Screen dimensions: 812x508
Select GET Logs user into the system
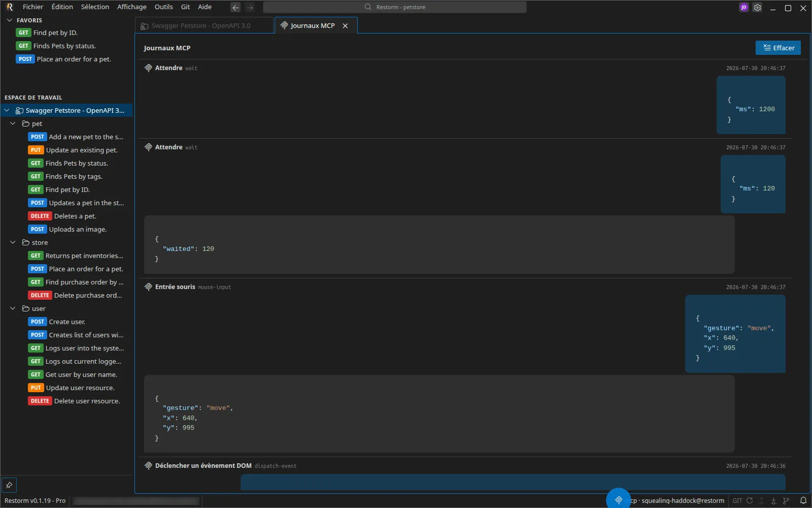(x=66, y=348)
